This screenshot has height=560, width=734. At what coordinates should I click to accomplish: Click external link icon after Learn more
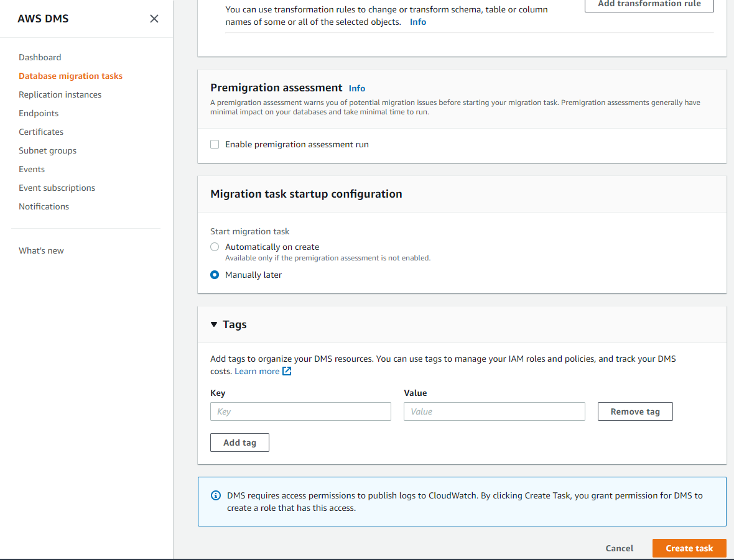pyautogui.click(x=287, y=371)
